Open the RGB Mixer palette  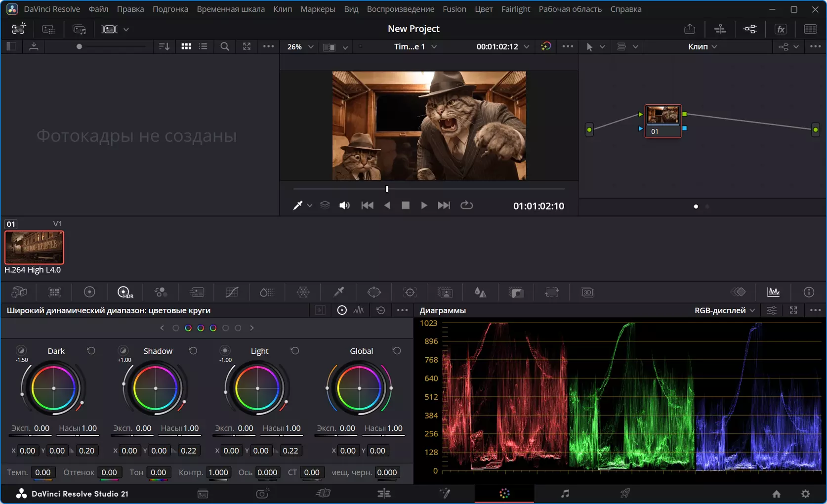(161, 293)
